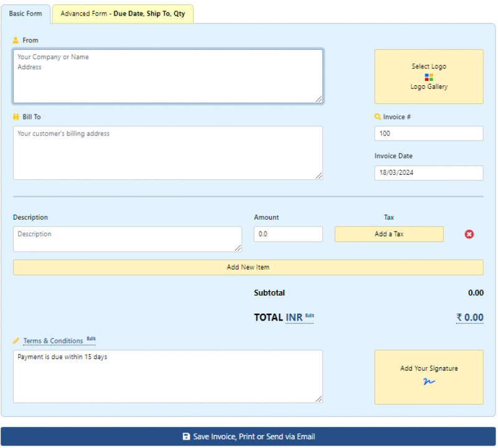The height and width of the screenshot is (448, 498).
Task: Click the floppy disk save icon
Action: pyautogui.click(x=186, y=437)
